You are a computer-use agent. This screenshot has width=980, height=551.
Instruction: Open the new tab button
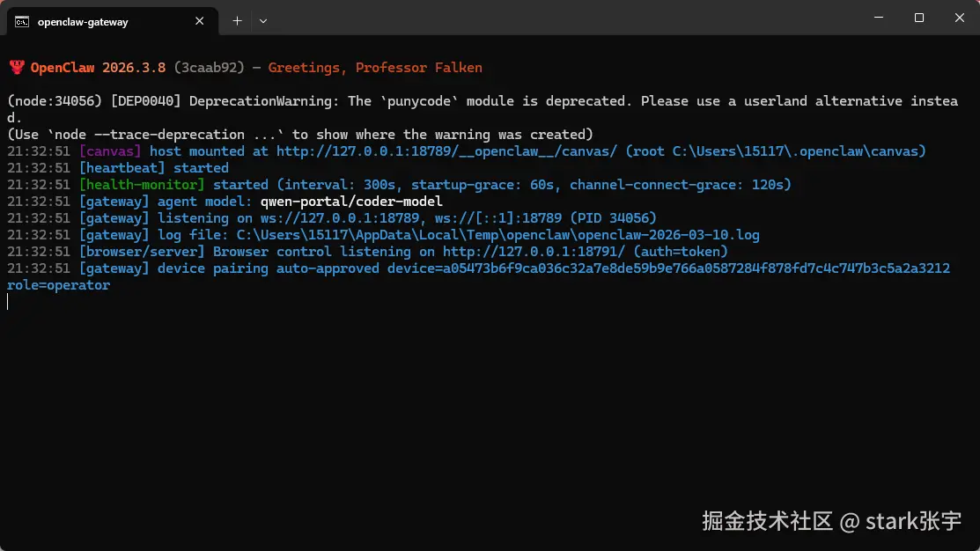pos(236,20)
